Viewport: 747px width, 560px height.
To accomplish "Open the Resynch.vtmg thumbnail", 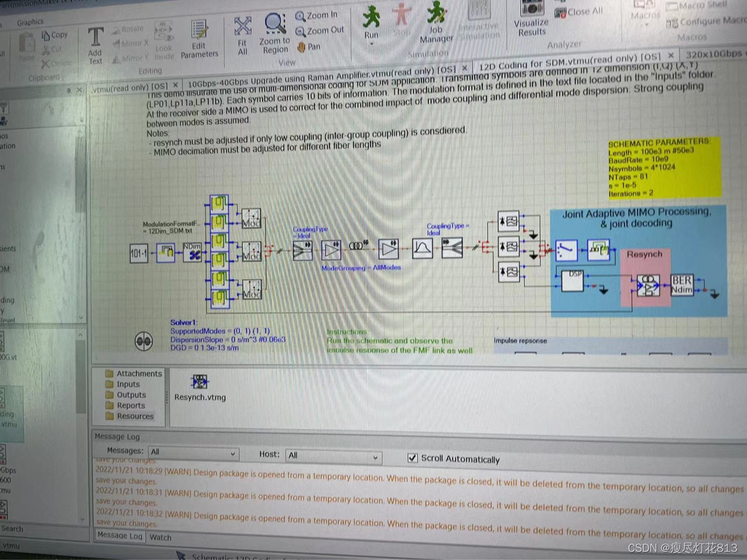I will point(200,383).
